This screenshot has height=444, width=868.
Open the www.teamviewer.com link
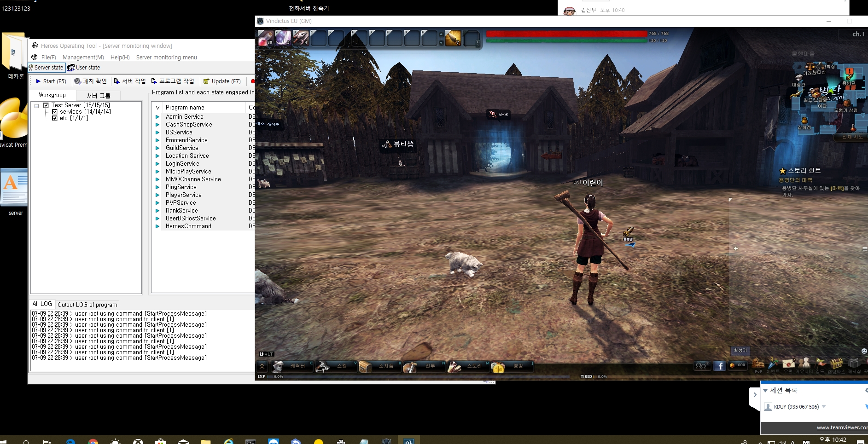coord(842,427)
